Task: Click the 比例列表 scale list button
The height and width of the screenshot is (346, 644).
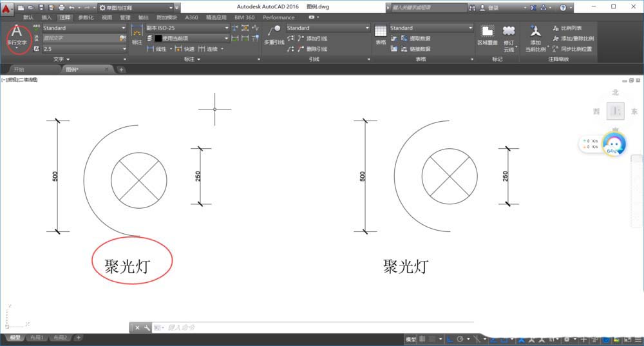Action: [x=571, y=28]
